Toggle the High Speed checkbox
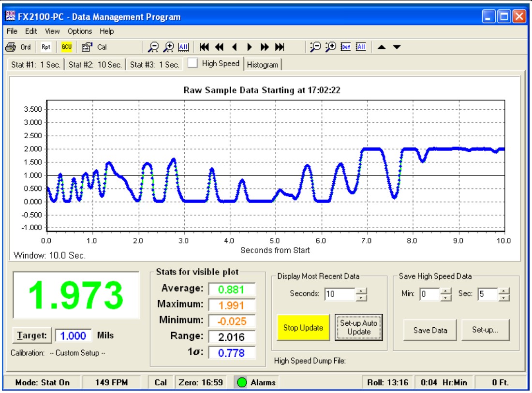Image resolution: width=532 pixels, height=393 pixels. coord(192,64)
